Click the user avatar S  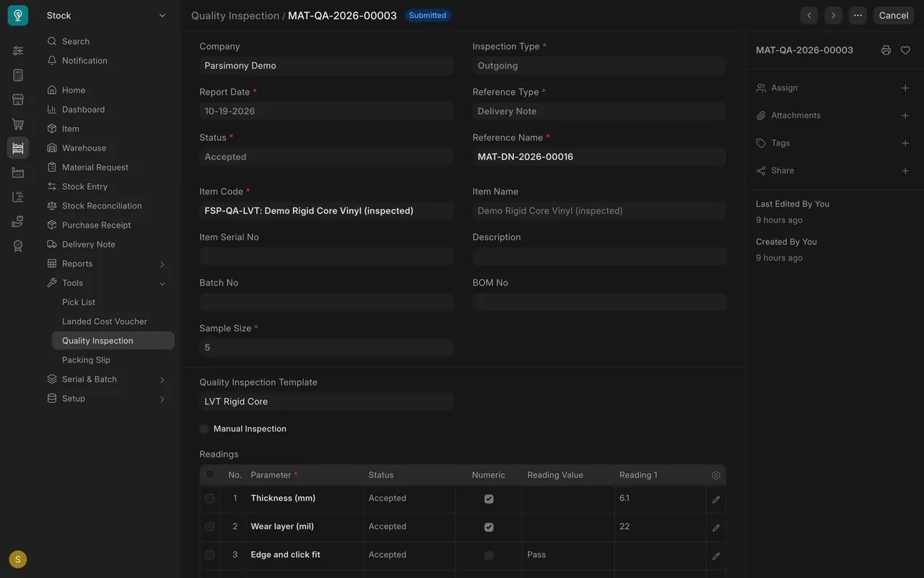[18, 559]
